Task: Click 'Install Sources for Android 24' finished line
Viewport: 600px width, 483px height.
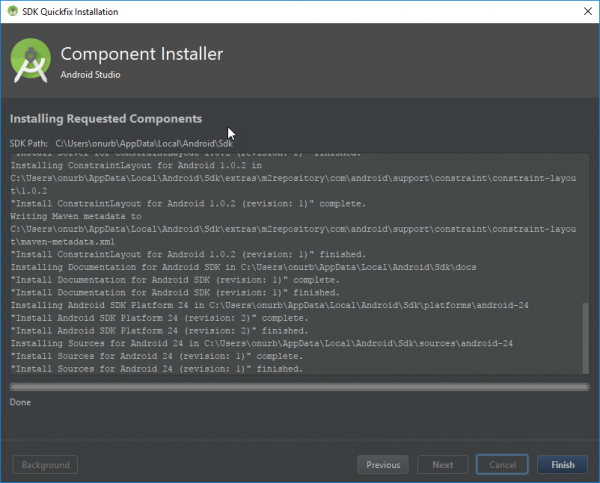Action: pos(157,369)
